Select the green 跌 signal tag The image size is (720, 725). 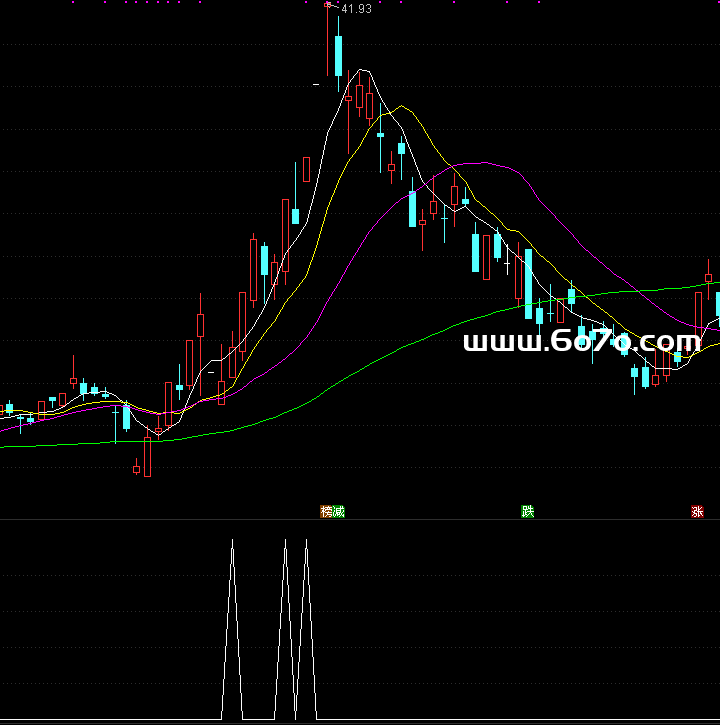click(x=528, y=511)
